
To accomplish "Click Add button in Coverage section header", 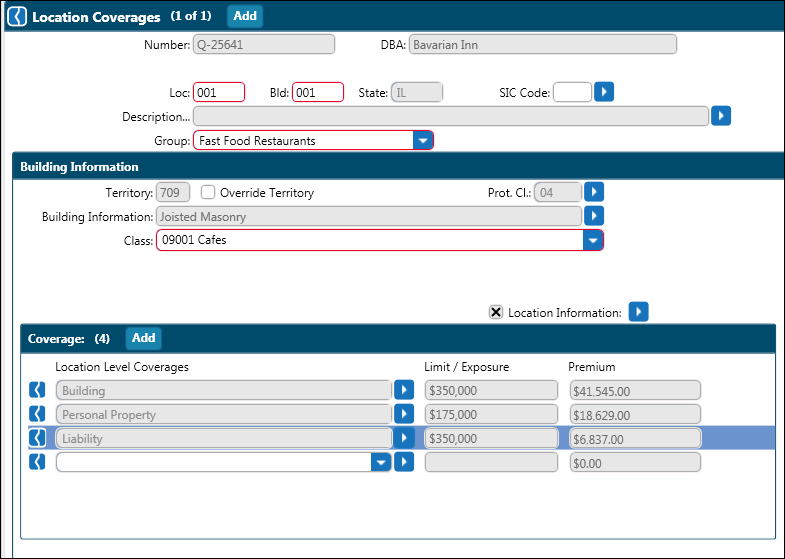I will click(x=143, y=338).
